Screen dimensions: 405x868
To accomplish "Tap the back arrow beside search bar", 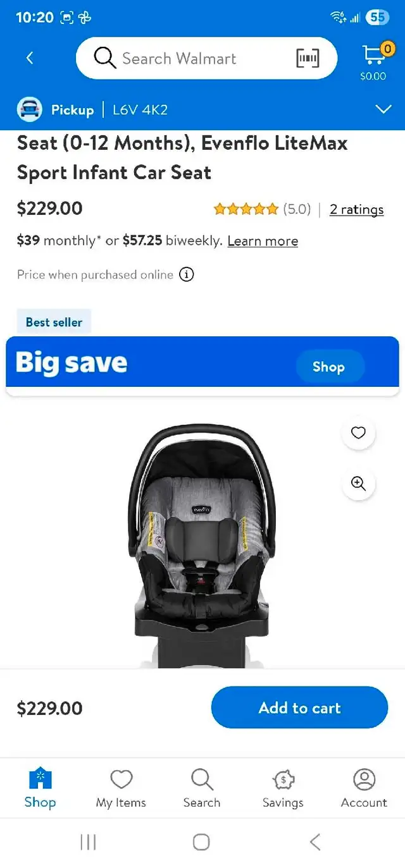I will 29,58.
